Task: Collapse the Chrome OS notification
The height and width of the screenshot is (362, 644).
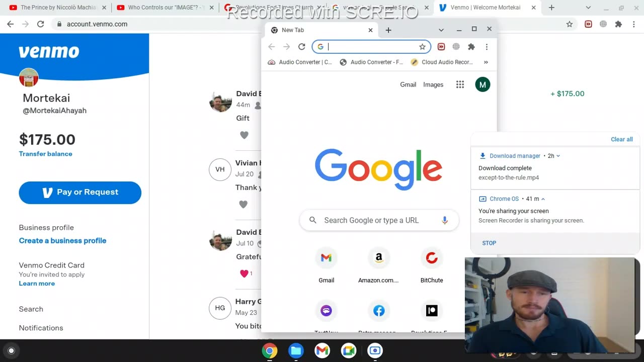Action: (543, 199)
